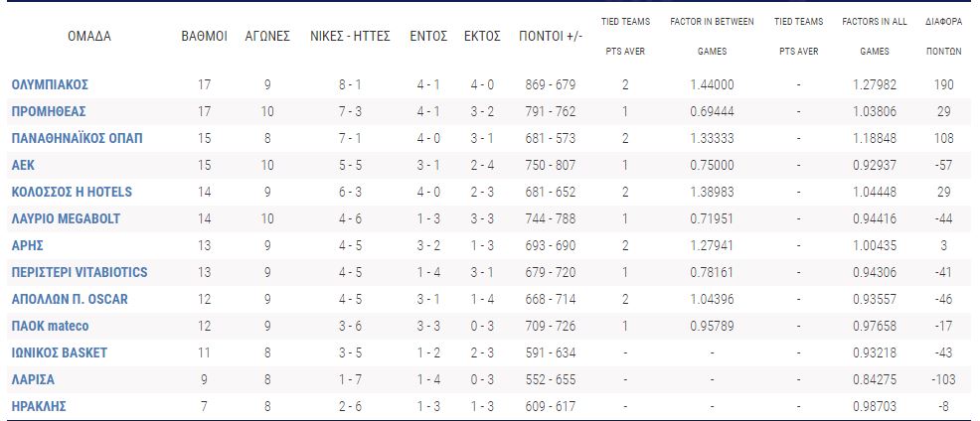Screen dimensions: 980x421
Task: Sort by the ΒΑΘΜΟΙ column header
Action: click(204, 36)
